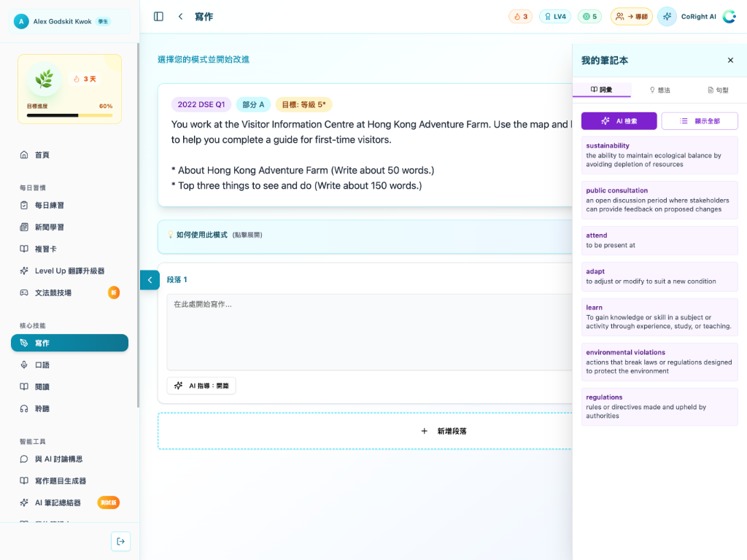Go back using the arrow beside 寫作
Screen dimensions: 747x560
coord(181,17)
